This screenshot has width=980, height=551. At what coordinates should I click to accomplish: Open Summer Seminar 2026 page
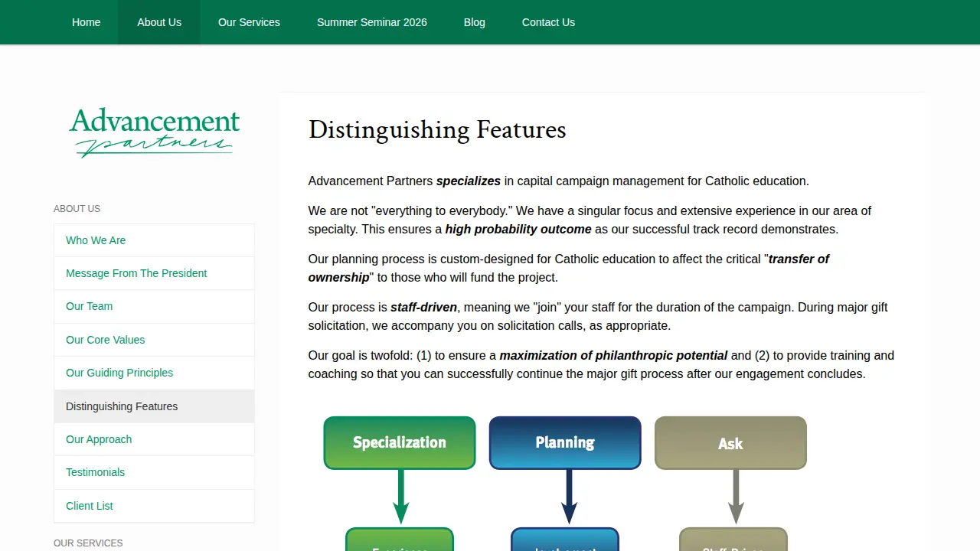click(372, 22)
